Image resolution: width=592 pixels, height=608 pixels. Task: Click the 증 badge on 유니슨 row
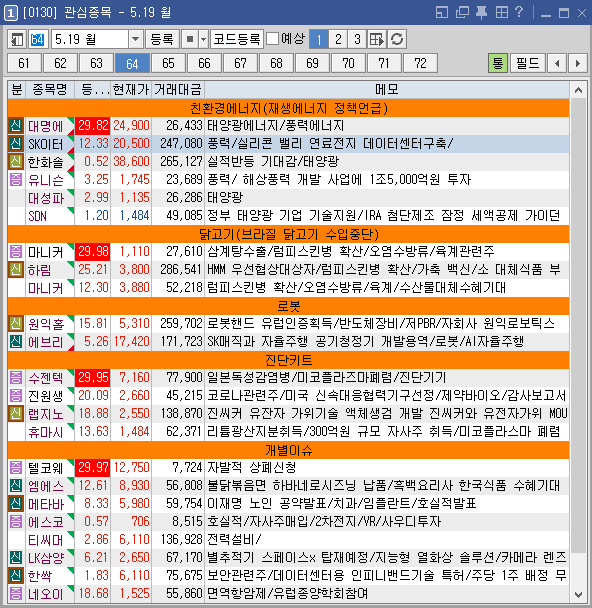(16, 180)
